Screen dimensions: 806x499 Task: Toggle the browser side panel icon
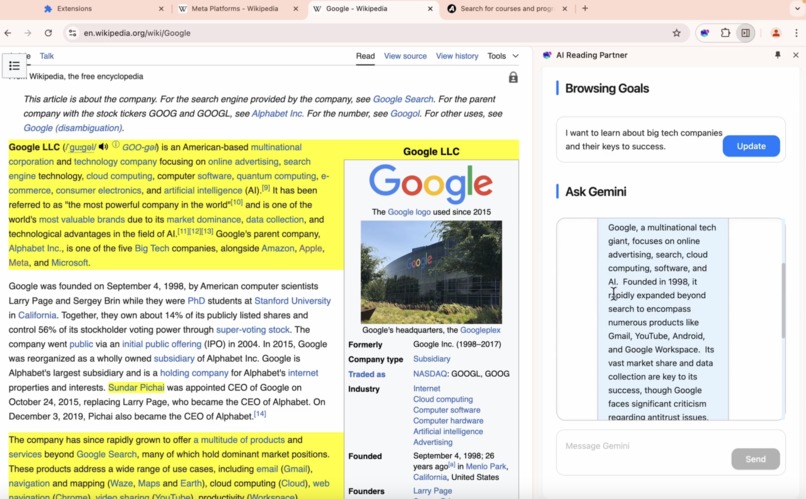745,33
